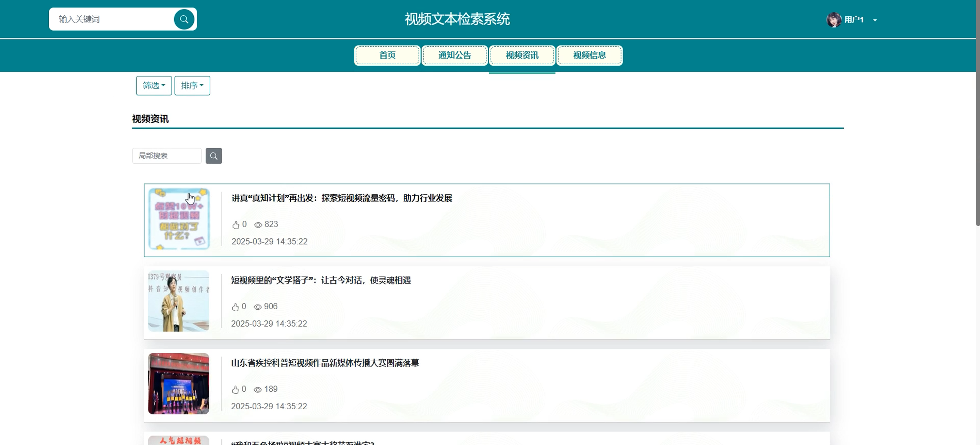This screenshot has height=445, width=980.
Task: Switch to the 视频信息 tab
Action: (589, 55)
